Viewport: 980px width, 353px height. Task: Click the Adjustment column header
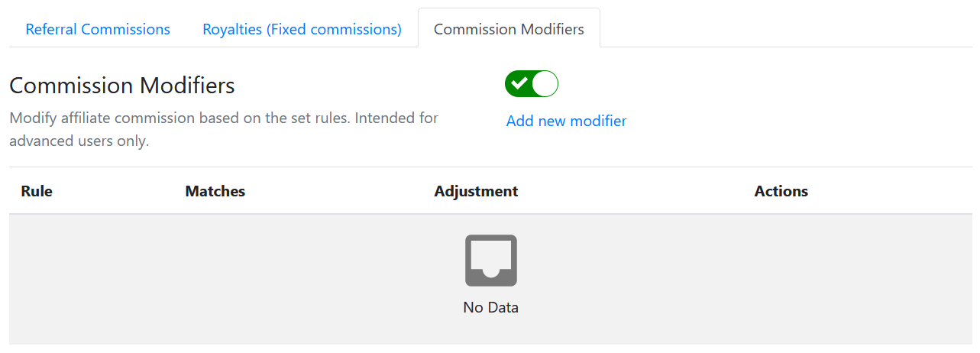click(x=476, y=191)
